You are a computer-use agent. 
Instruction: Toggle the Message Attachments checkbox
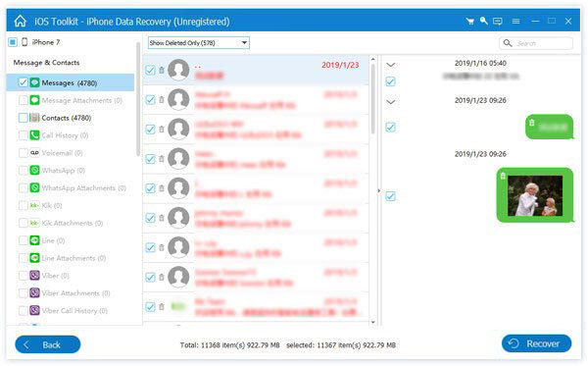[24, 100]
